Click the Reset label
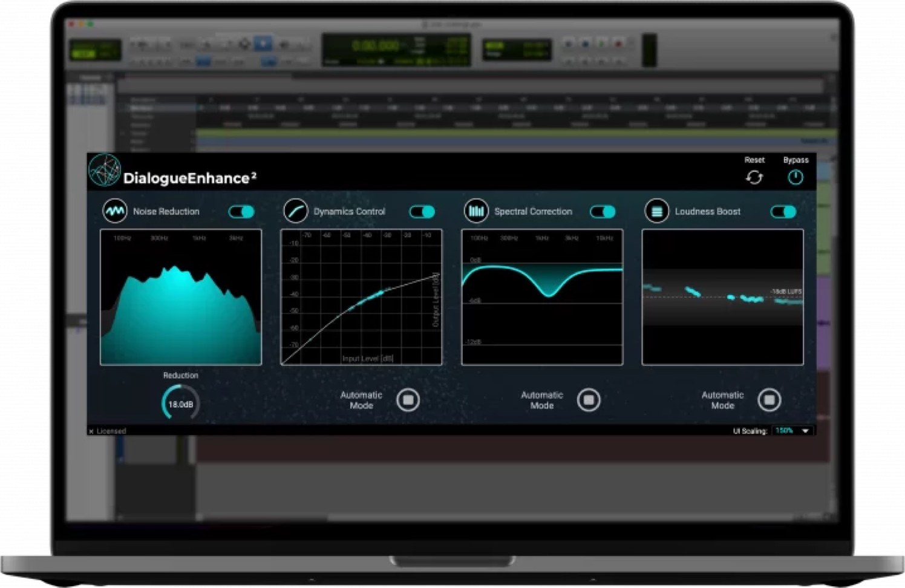Viewport: 905px width, 588px height. (754, 160)
